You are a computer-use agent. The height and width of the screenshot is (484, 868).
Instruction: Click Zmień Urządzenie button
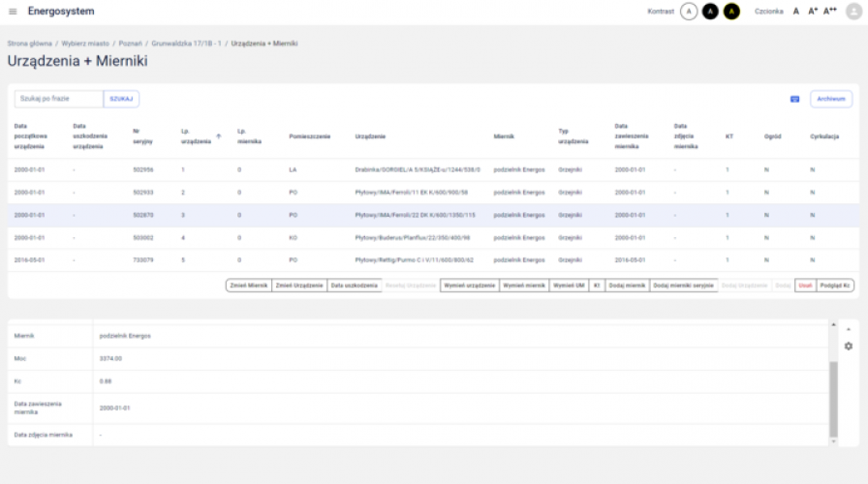[x=299, y=286]
